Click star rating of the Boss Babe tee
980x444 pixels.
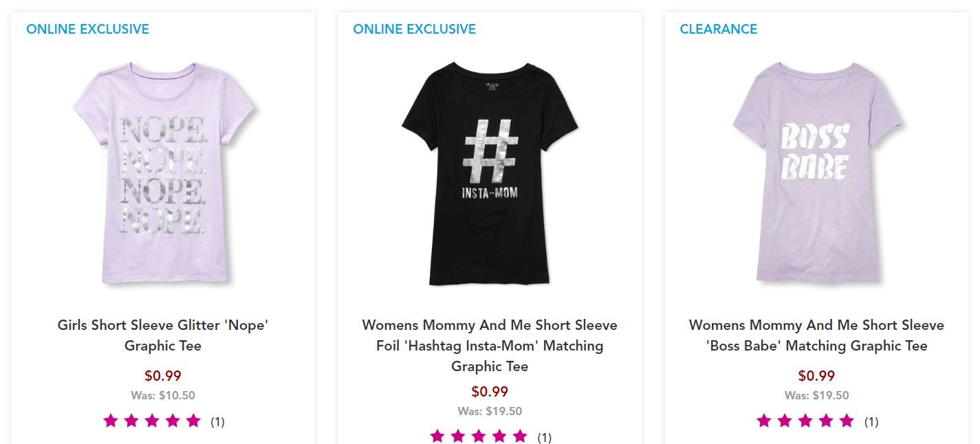pyautogui.click(x=805, y=421)
